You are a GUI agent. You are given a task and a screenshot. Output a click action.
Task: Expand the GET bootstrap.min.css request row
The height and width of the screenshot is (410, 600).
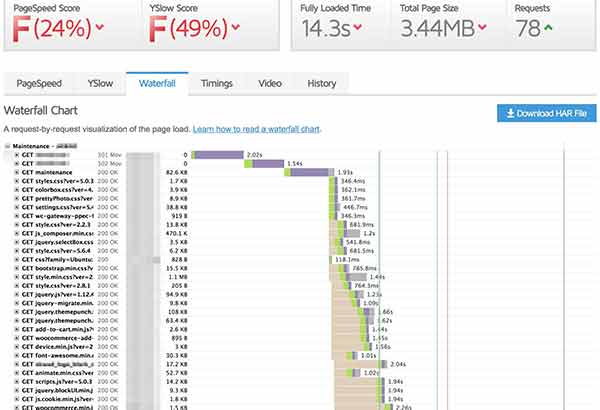(x=17, y=268)
